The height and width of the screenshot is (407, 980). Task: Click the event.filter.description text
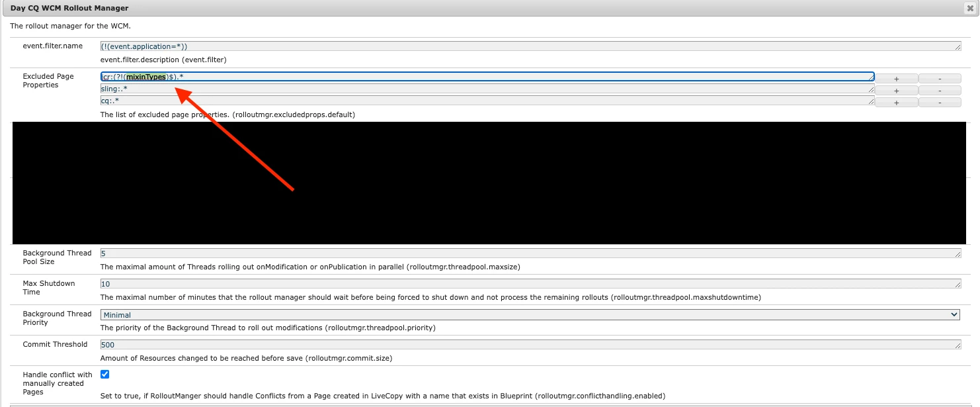pyautogui.click(x=163, y=60)
